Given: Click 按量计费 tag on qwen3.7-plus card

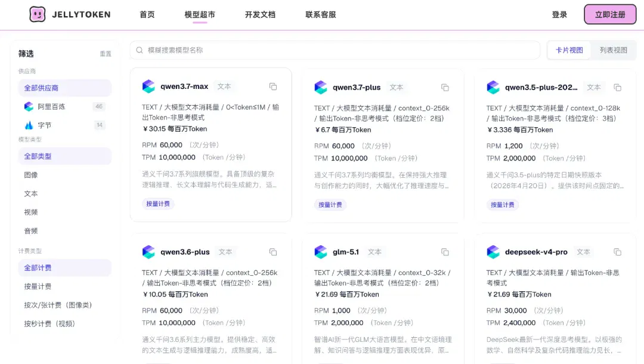Looking at the screenshot, I should (330, 205).
